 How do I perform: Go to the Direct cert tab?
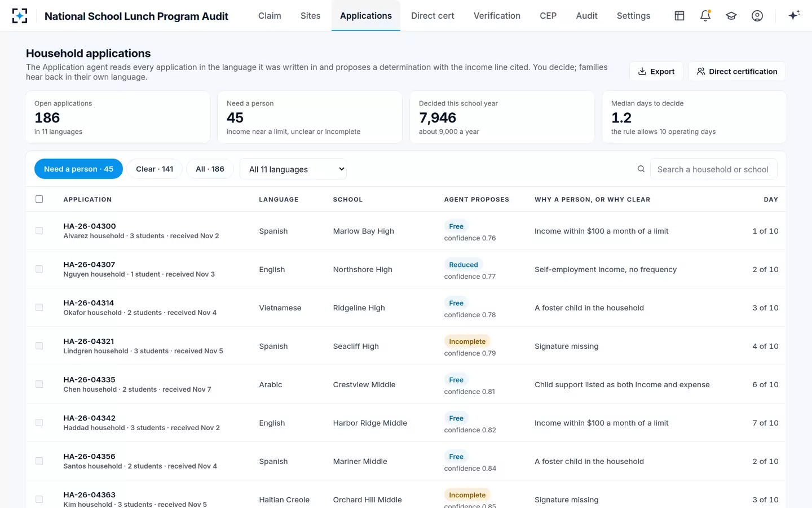point(433,16)
